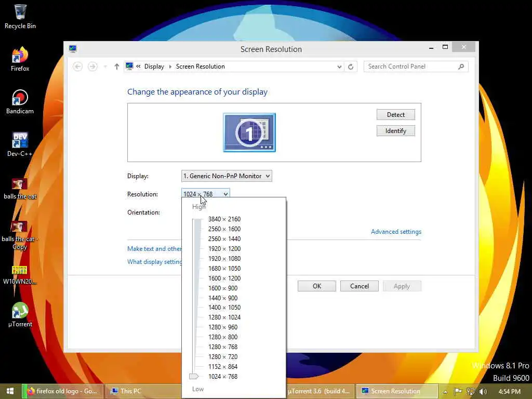This screenshot has width=532, height=399.
Task: Click the 4:54 PM taskbar clock
Action: pos(509,392)
